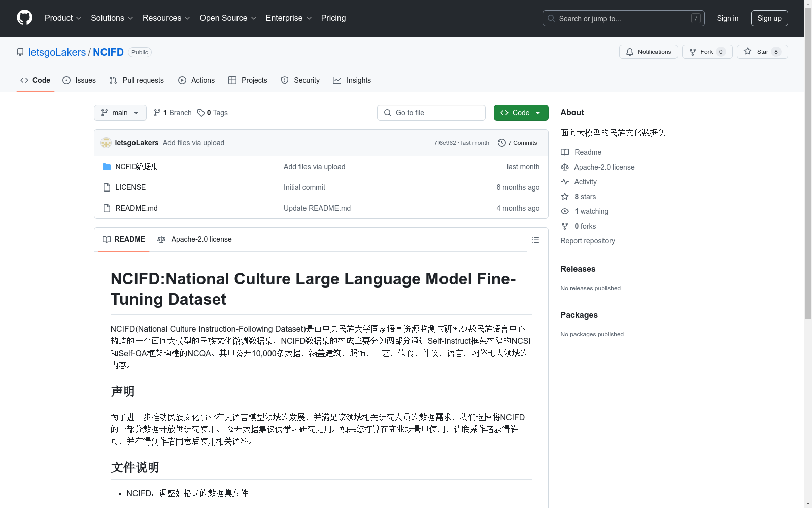The image size is (812, 508).
Task: Open the Pricing page
Action: [x=333, y=18]
